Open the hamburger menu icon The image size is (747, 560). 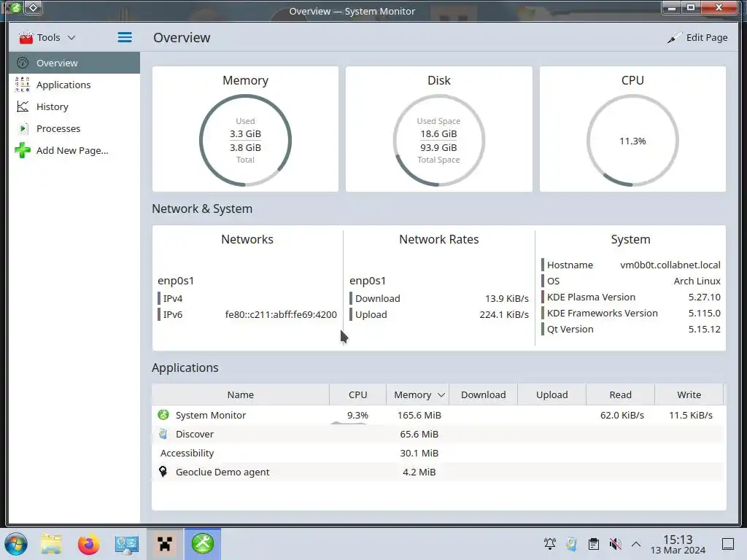point(125,37)
